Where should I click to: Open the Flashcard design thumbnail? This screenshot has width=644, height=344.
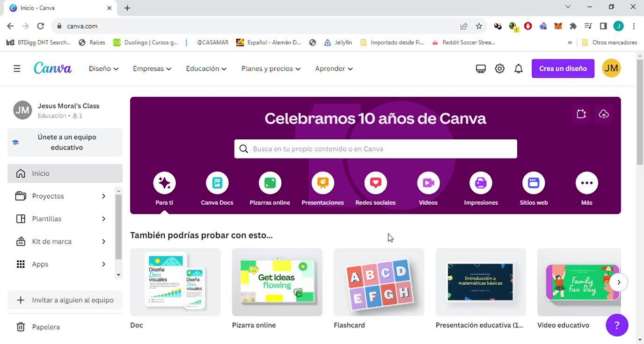click(379, 282)
